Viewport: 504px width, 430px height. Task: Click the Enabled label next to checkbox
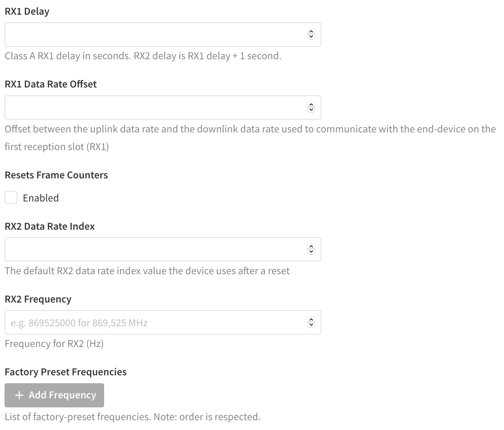tap(41, 198)
